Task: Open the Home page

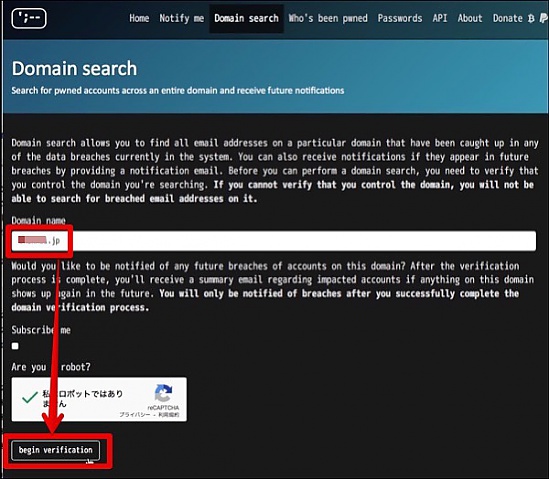Action: [x=139, y=18]
